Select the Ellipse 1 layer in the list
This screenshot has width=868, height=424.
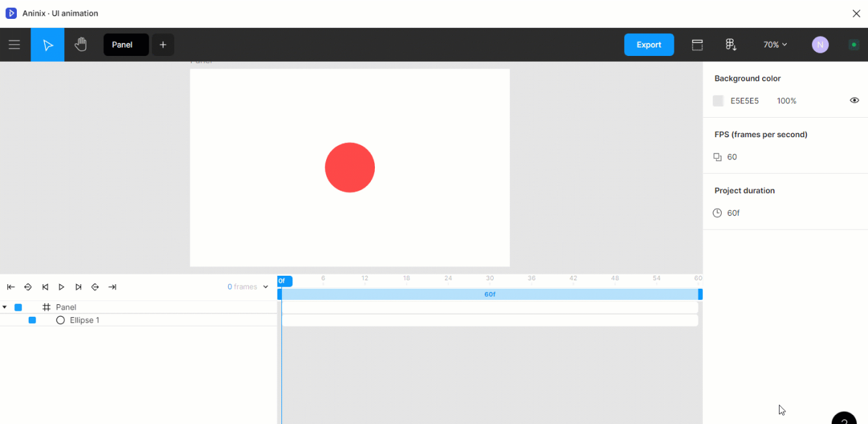pyautogui.click(x=84, y=320)
